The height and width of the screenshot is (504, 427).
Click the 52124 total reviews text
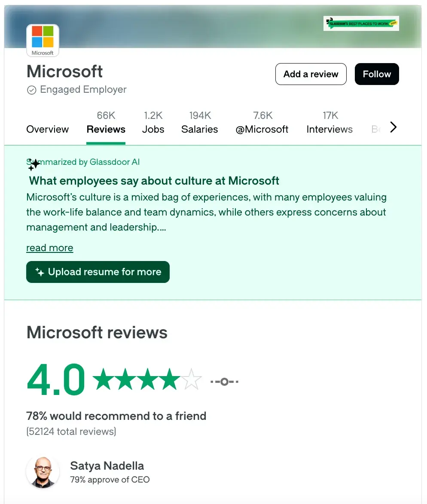point(71,431)
